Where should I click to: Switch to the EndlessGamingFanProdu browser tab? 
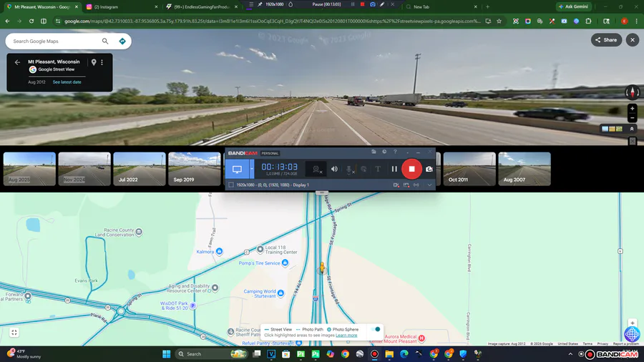[x=201, y=6]
